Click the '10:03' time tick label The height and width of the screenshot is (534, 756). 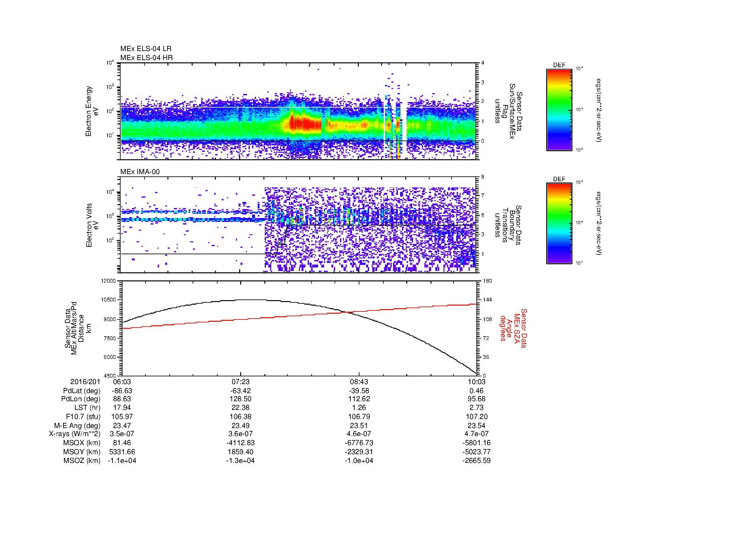(476, 382)
